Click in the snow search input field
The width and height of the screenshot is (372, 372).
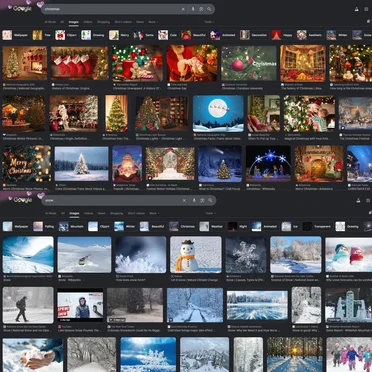coord(112,200)
